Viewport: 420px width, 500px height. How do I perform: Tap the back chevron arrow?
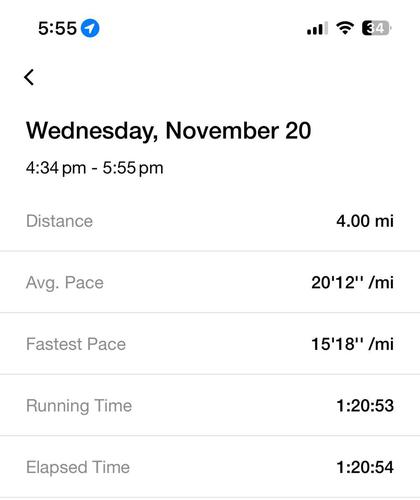[29, 77]
